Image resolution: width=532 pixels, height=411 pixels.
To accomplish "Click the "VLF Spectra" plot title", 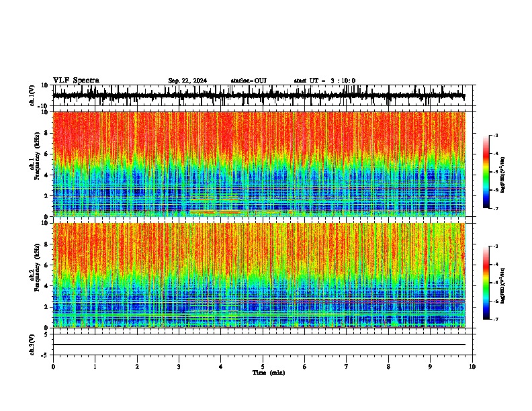I will [x=76, y=81].
